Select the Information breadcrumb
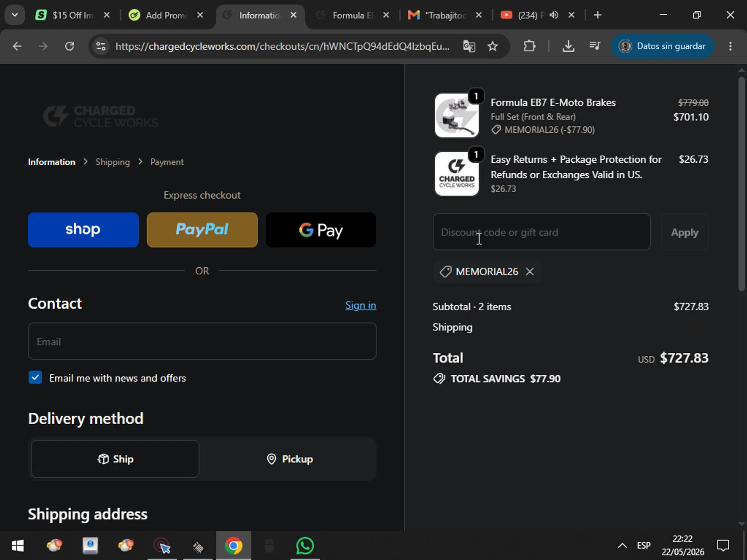747x560 pixels. pyautogui.click(x=51, y=162)
